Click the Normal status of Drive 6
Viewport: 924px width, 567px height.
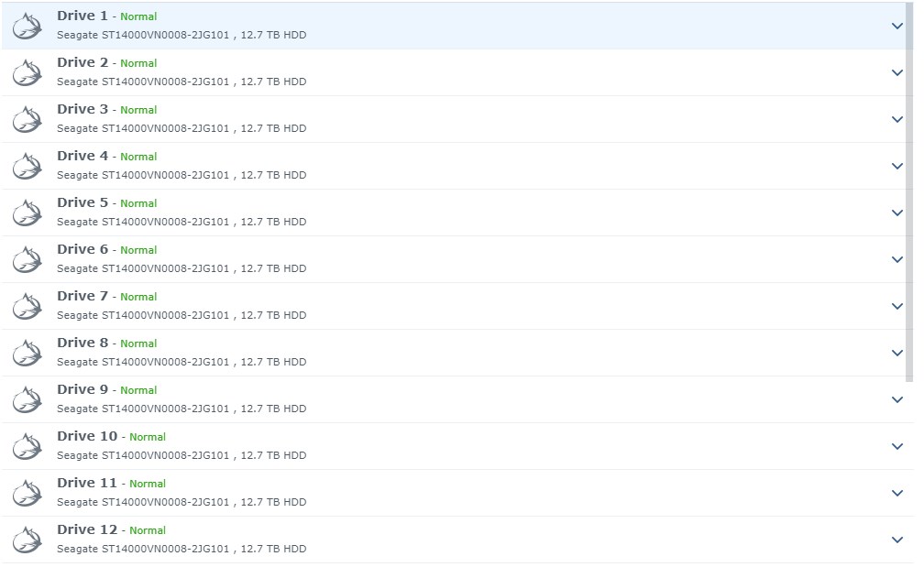click(138, 250)
